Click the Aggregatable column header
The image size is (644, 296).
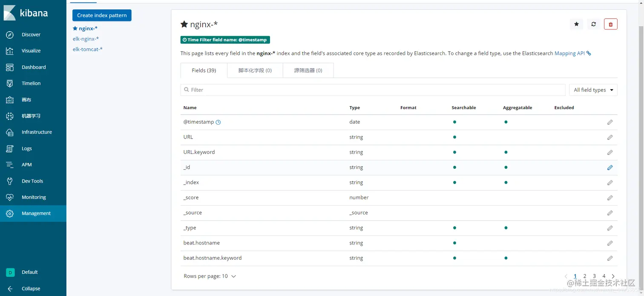(x=517, y=108)
